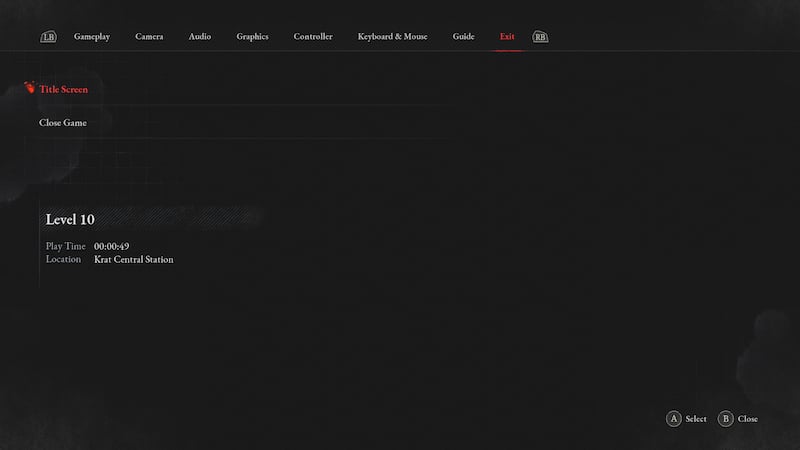Click the Level 10 save heading
Screen dimensions: 800x450
pos(70,219)
